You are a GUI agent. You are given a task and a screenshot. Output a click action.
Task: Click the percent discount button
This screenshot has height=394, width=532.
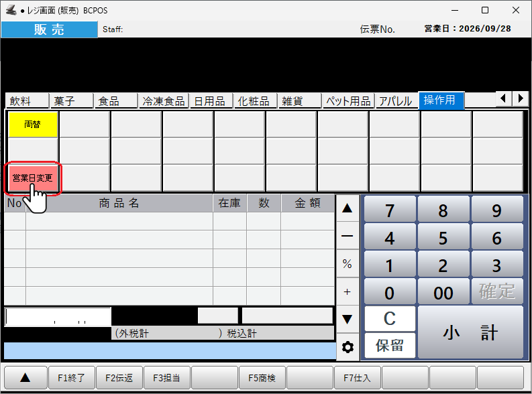[348, 263]
